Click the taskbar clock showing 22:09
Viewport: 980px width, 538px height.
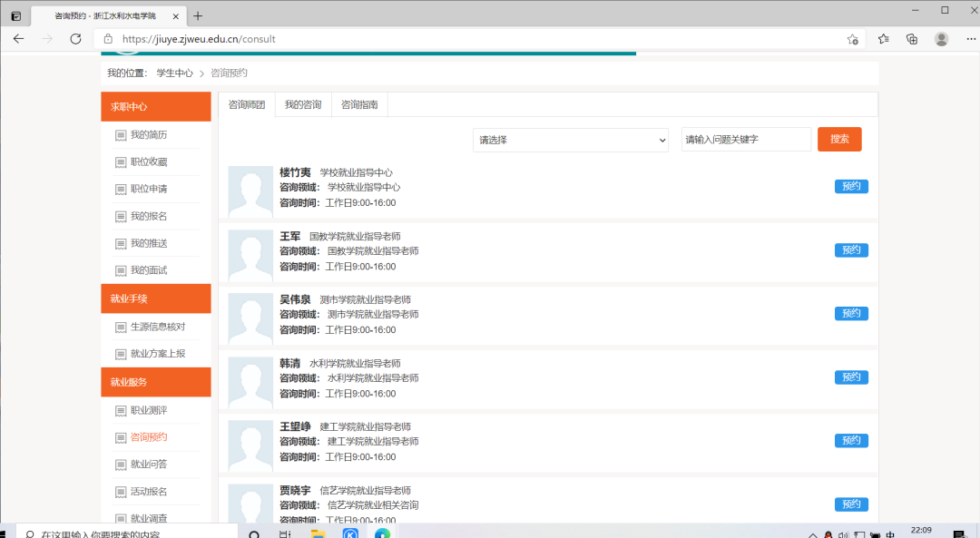[921, 531]
